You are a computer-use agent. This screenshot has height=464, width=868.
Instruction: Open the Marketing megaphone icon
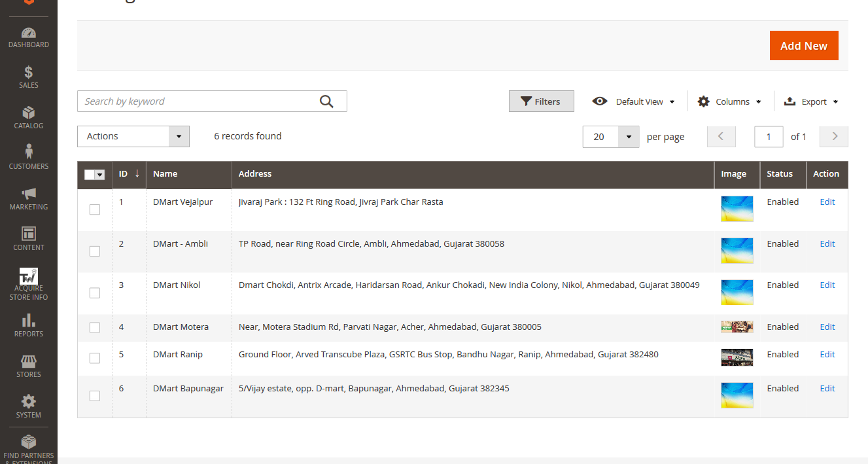[28, 193]
